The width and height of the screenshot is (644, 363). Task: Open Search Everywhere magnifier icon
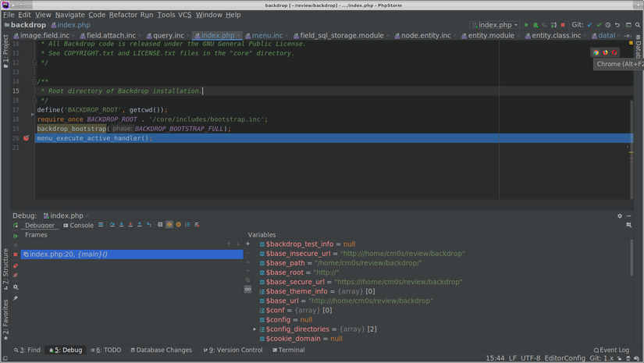click(x=638, y=25)
